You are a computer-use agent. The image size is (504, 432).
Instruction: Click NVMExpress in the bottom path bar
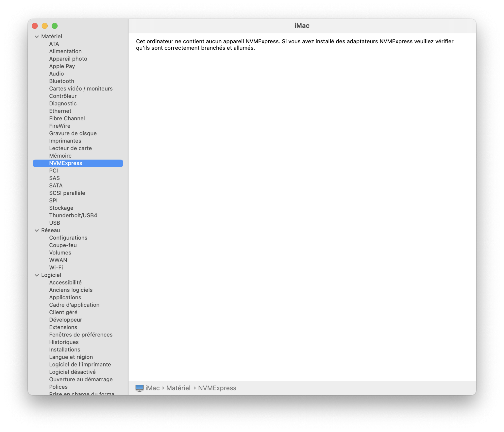pyautogui.click(x=217, y=388)
